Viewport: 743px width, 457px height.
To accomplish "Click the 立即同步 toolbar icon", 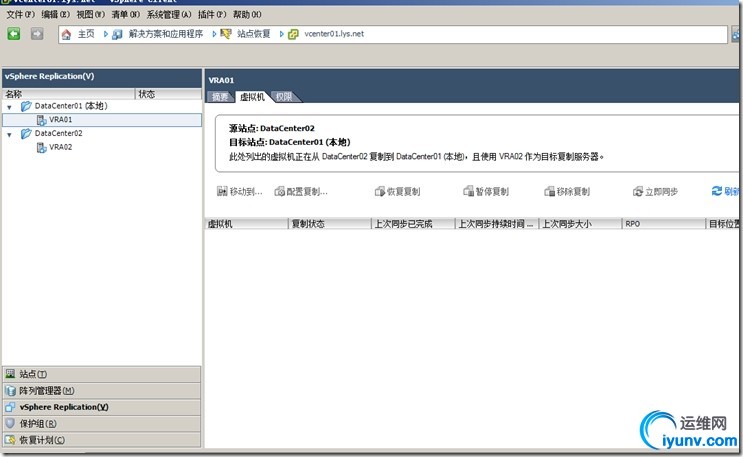I will coord(638,192).
